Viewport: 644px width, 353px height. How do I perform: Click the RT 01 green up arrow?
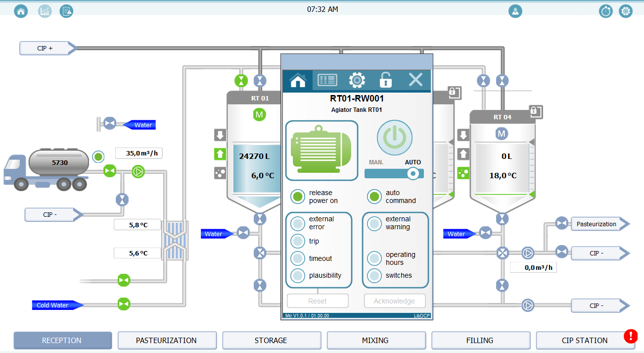click(220, 154)
